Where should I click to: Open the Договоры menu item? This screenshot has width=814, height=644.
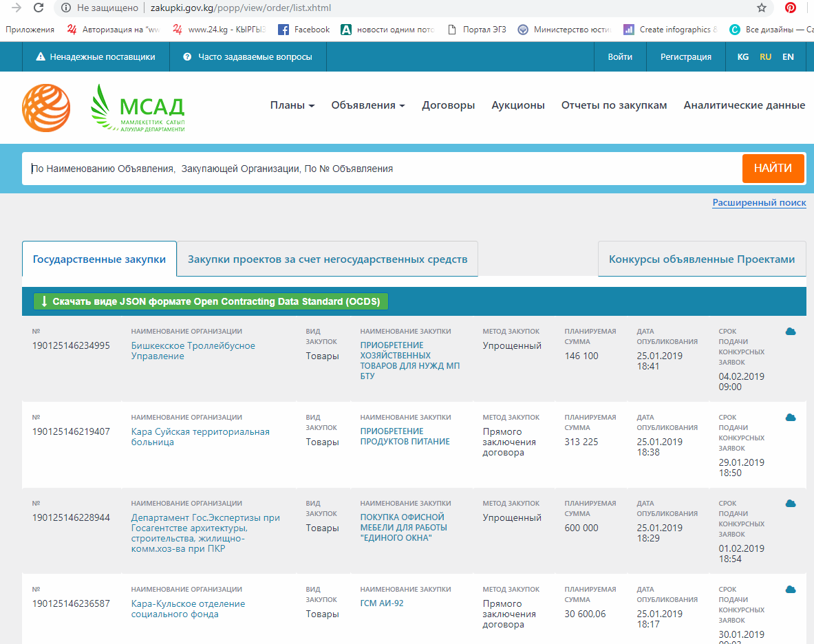coord(448,105)
